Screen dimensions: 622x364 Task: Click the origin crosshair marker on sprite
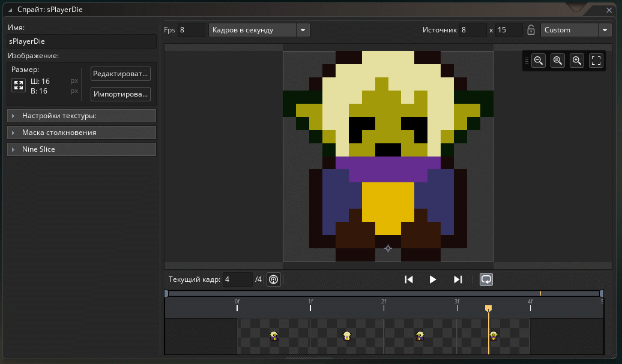[388, 248]
